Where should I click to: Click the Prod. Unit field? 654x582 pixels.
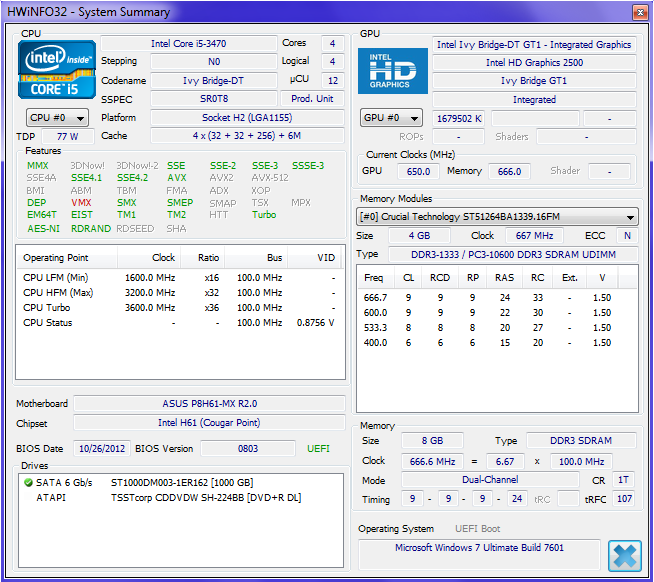(312, 99)
